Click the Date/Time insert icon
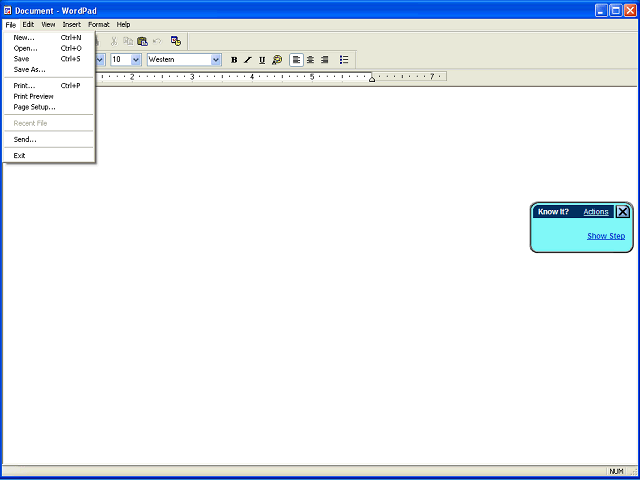 [176, 41]
